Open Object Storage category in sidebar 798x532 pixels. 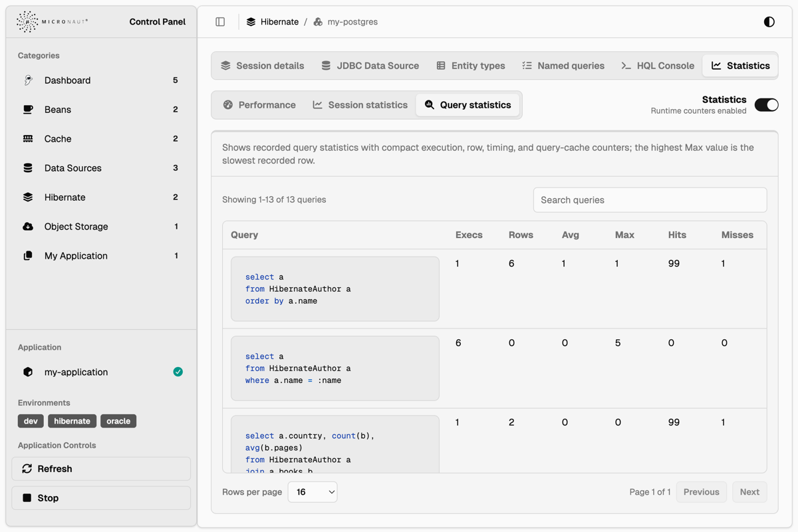click(101, 227)
